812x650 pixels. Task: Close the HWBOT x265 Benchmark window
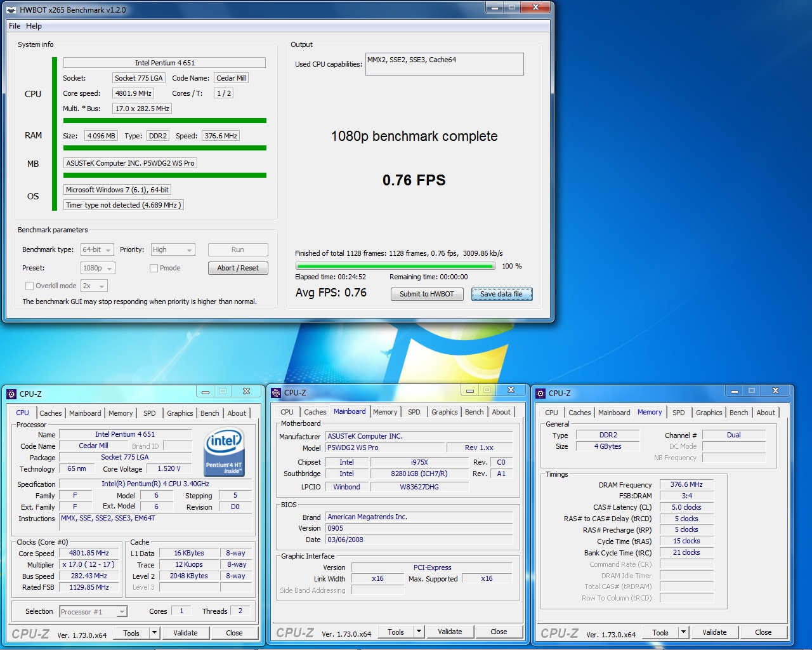click(536, 7)
